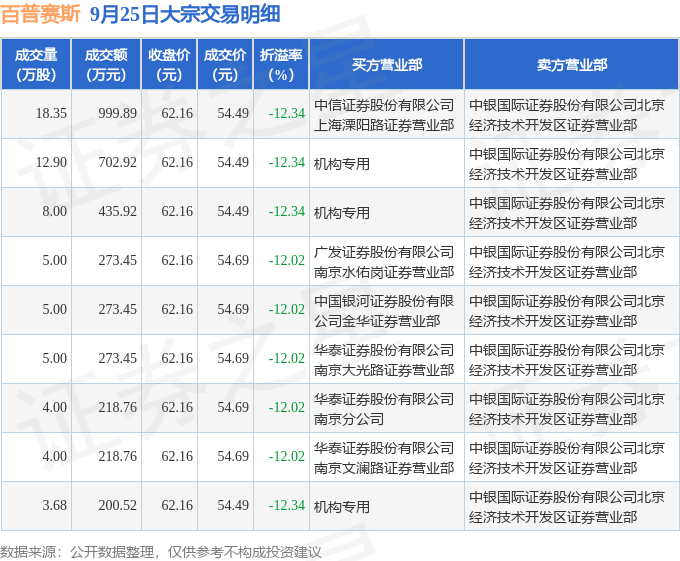Click the 成交量(万股) column header
The height and width of the screenshot is (561, 680).
point(36,65)
